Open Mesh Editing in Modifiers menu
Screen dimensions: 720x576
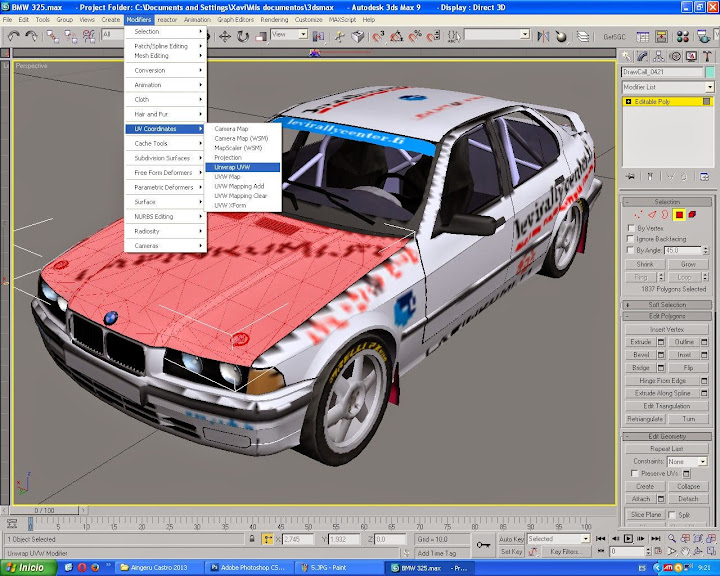pos(165,56)
